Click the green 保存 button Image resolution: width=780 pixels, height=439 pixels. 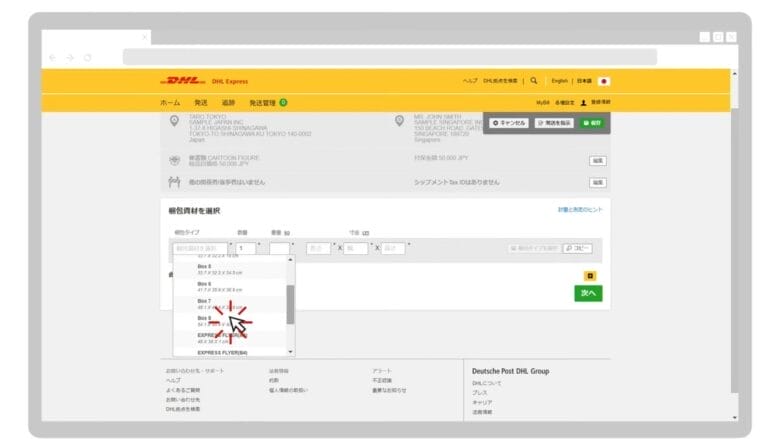[x=592, y=123]
